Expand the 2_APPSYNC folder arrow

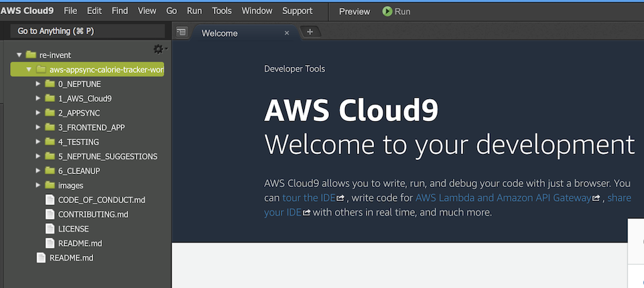point(38,113)
